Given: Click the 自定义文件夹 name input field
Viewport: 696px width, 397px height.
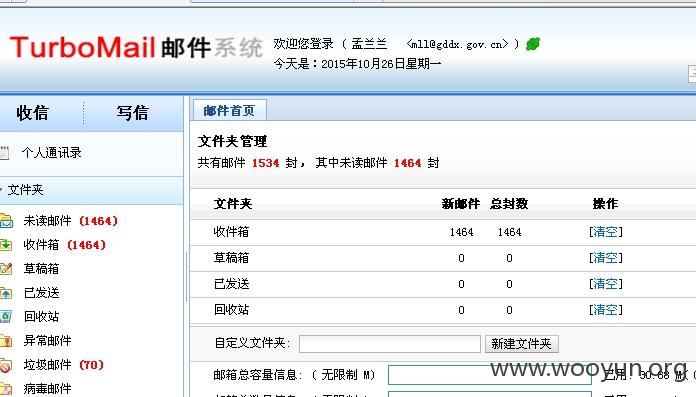Looking at the screenshot, I should click(x=390, y=344).
